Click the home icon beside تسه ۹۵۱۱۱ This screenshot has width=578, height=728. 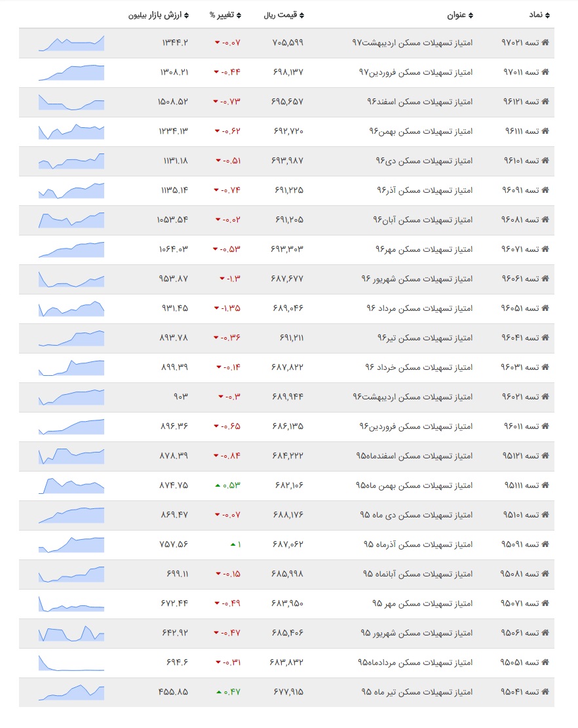pyautogui.click(x=545, y=485)
